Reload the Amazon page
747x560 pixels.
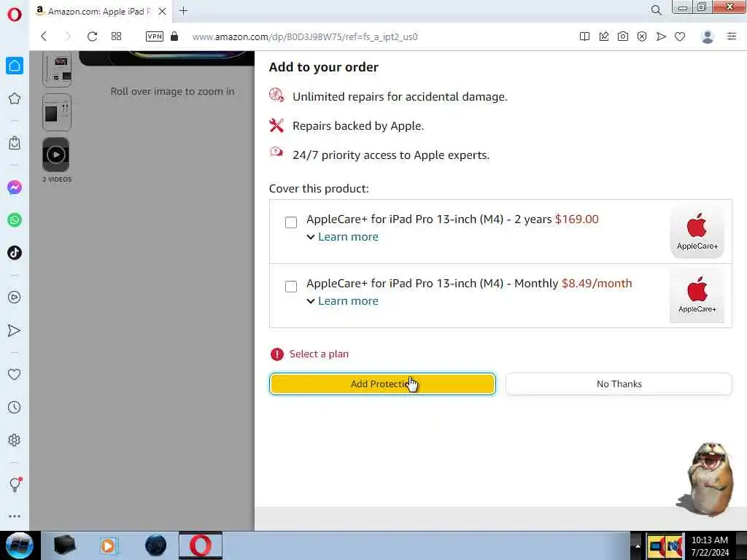(92, 36)
